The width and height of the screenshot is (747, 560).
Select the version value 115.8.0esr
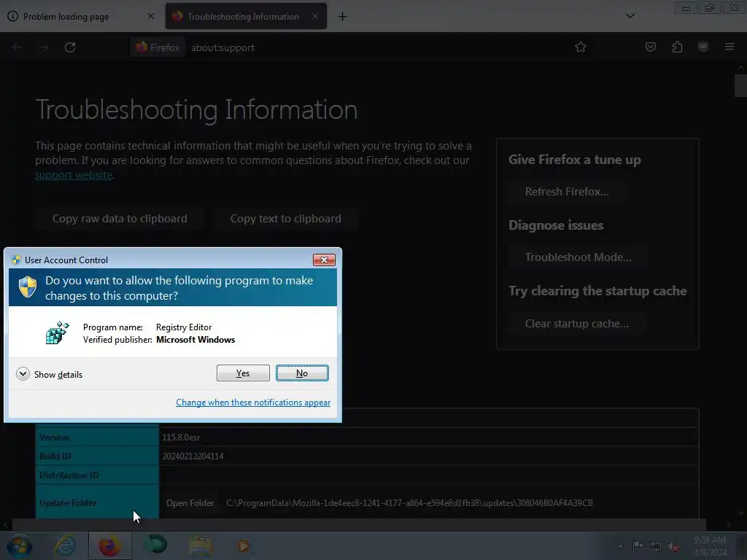point(181,437)
